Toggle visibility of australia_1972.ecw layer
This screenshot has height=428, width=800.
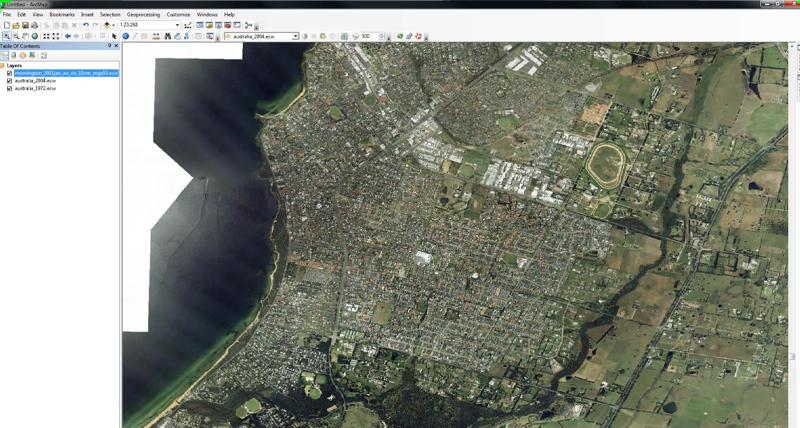pos(9,88)
